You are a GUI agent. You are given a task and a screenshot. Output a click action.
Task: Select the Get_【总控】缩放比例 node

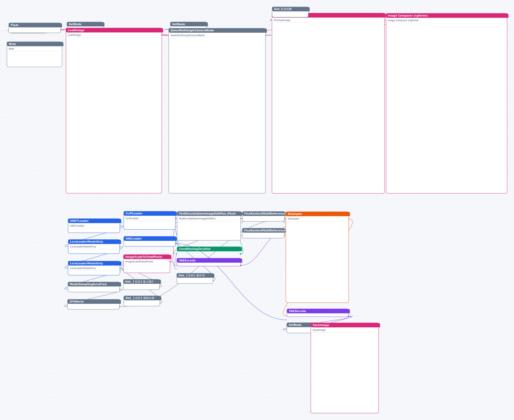point(142,301)
